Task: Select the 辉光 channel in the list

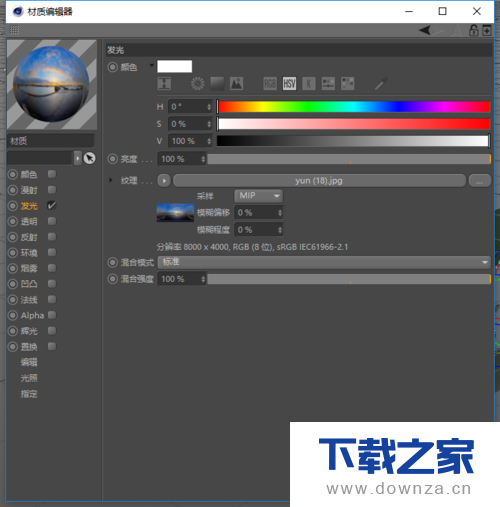Action: click(x=29, y=331)
